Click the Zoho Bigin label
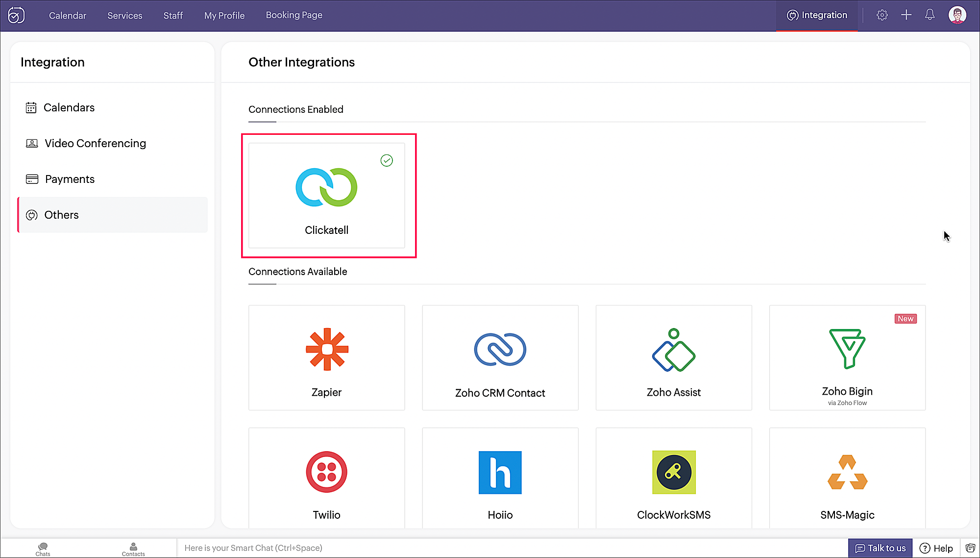Screen dimensions: 980x558 click(847, 391)
